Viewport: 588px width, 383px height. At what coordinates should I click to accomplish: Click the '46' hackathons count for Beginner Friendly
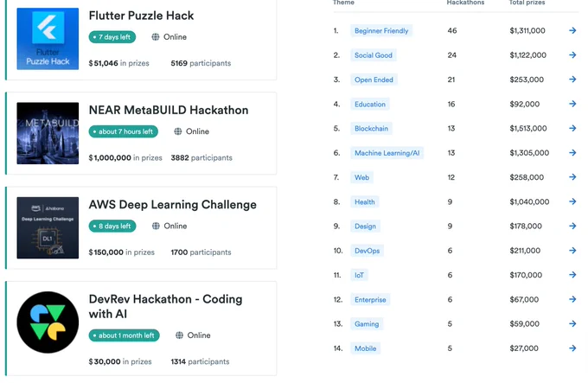[x=452, y=31]
